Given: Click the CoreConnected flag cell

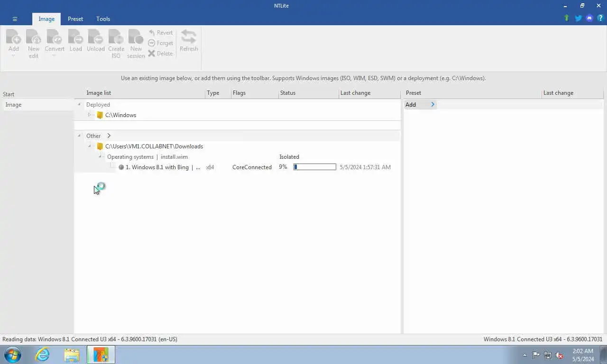Looking at the screenshot, I should pos(252,167).
